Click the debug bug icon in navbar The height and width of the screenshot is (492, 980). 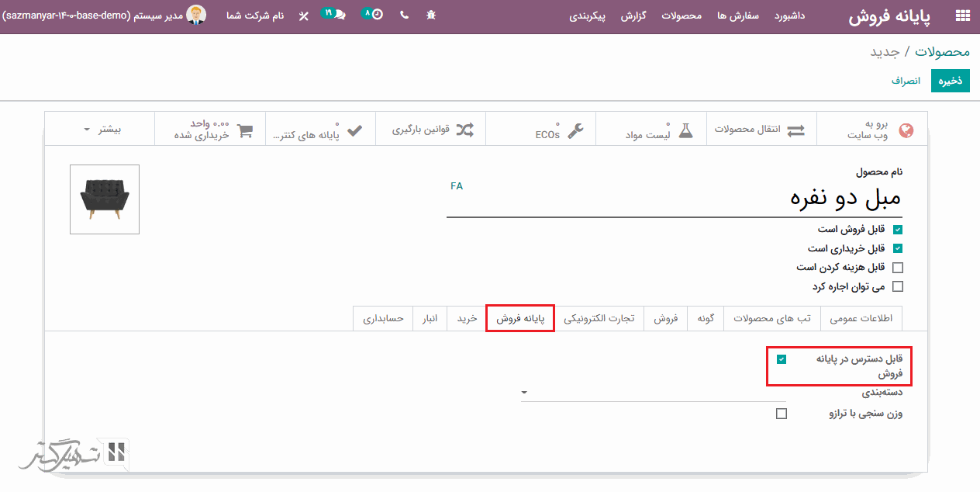tap(432, 15)
